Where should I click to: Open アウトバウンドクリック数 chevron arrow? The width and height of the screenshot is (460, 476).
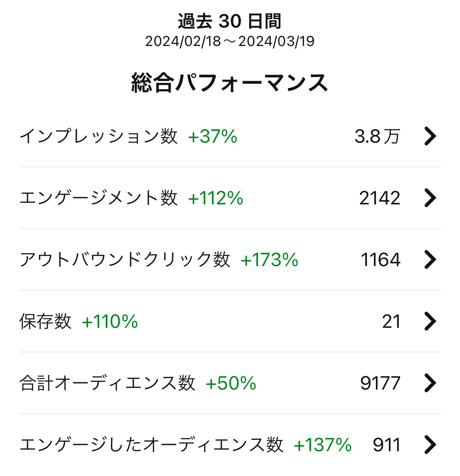431,259
